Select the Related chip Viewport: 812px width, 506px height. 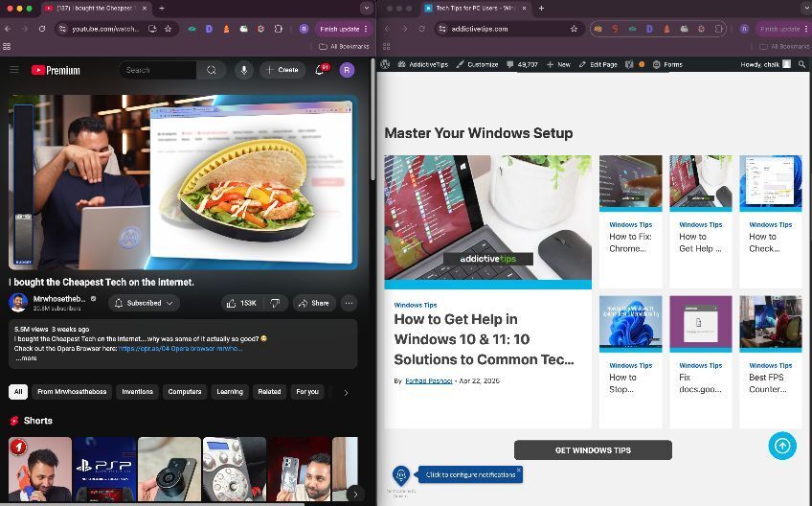pos(269,391)
